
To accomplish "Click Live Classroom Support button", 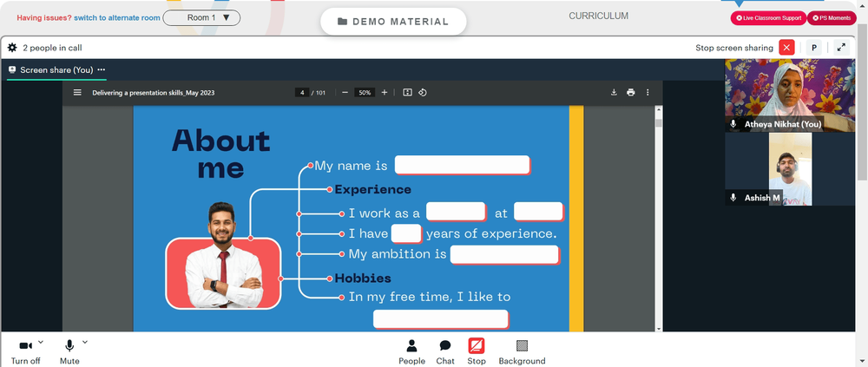I will point(768,18).
